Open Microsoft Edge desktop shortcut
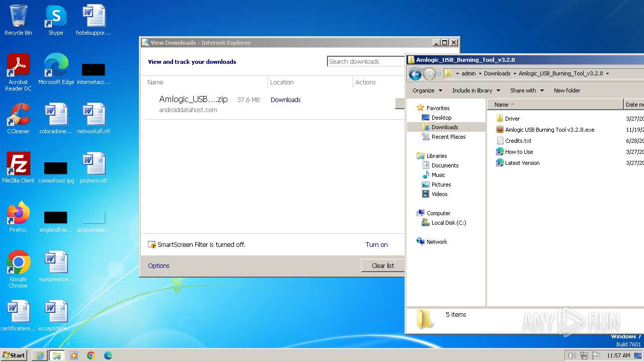 click(x=56, y=69)
